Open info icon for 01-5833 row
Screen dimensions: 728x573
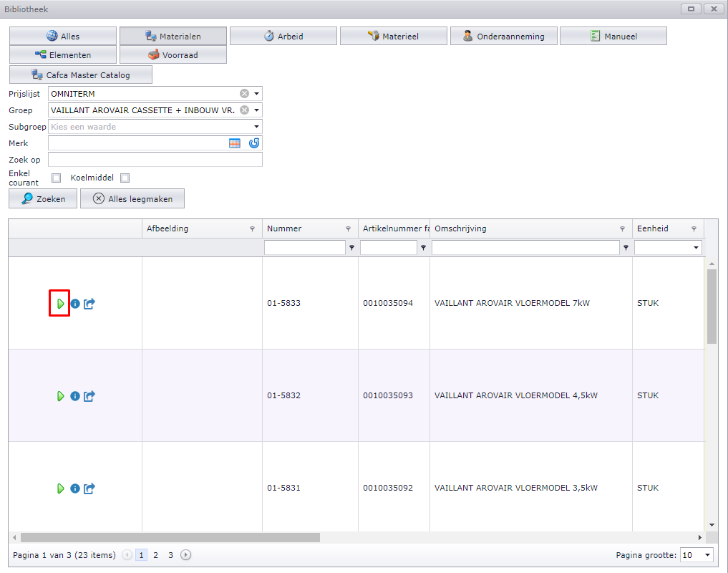(74, 304)
